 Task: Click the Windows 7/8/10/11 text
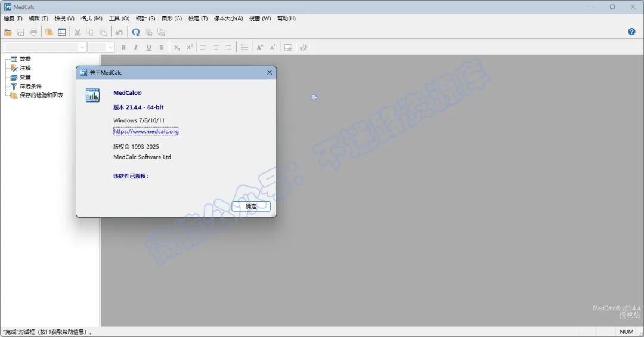(x=139, y=120)
